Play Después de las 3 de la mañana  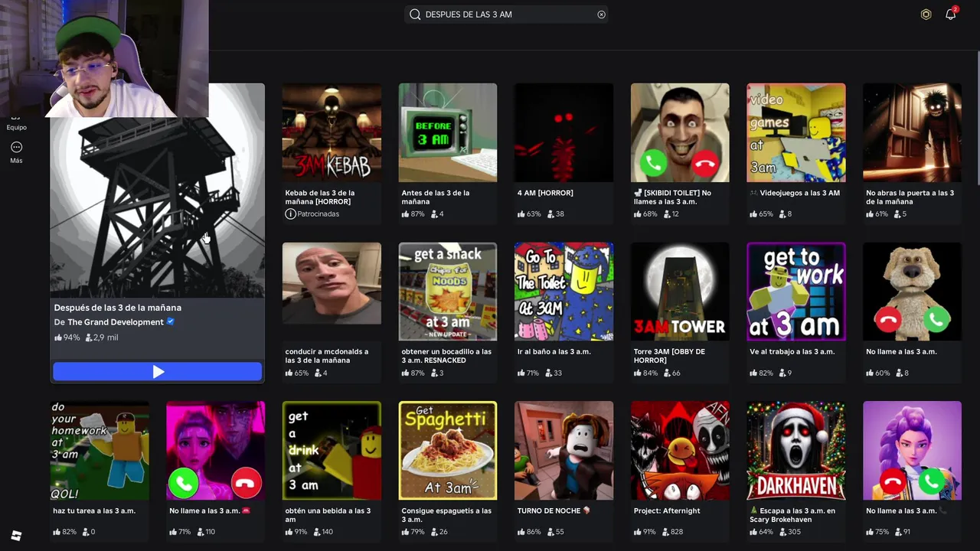(158, 372)
